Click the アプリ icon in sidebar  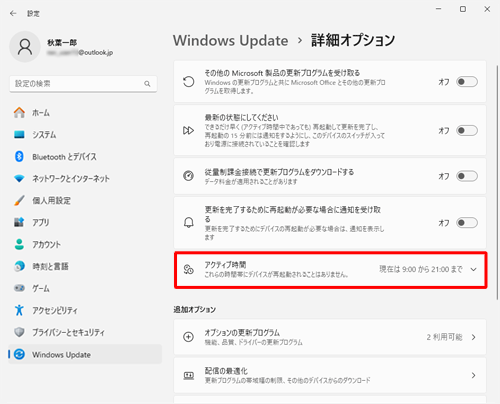pos(19,222)
